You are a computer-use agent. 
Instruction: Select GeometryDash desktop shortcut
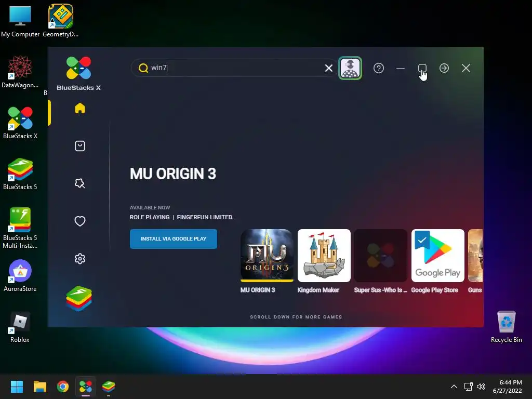[61, 21]
